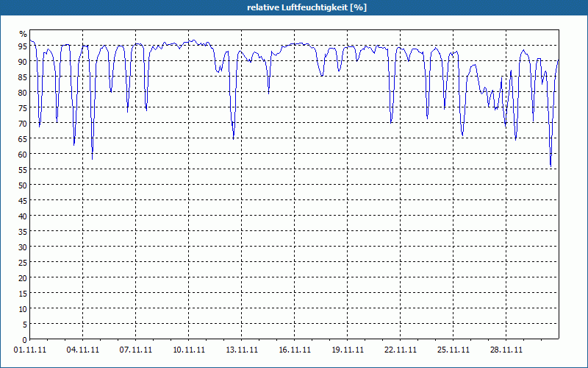Click the y-axis label 45

pyautogui.click(x=23, y=200)
